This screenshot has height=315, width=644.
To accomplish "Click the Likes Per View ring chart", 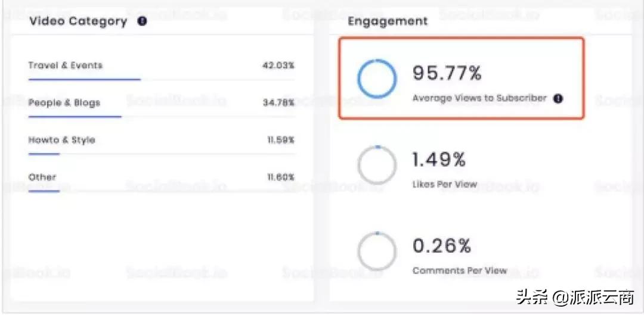I will 376,165.
